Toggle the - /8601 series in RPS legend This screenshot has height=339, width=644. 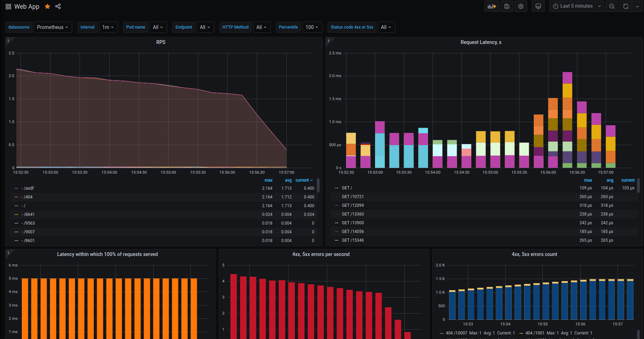click(28, 241)
